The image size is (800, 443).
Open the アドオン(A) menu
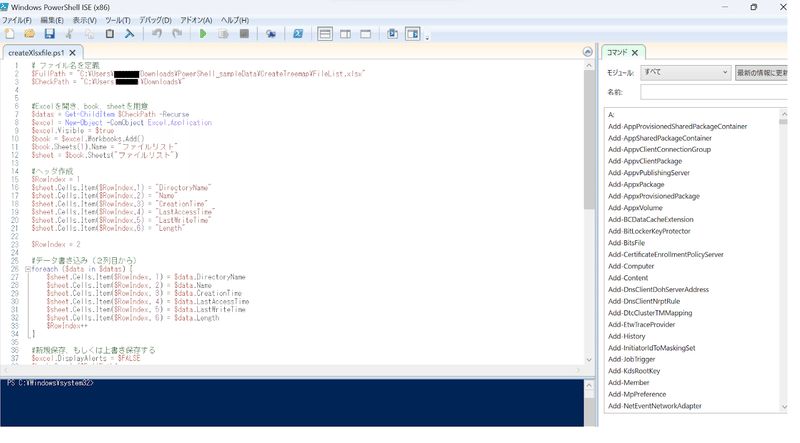point(196,20)
